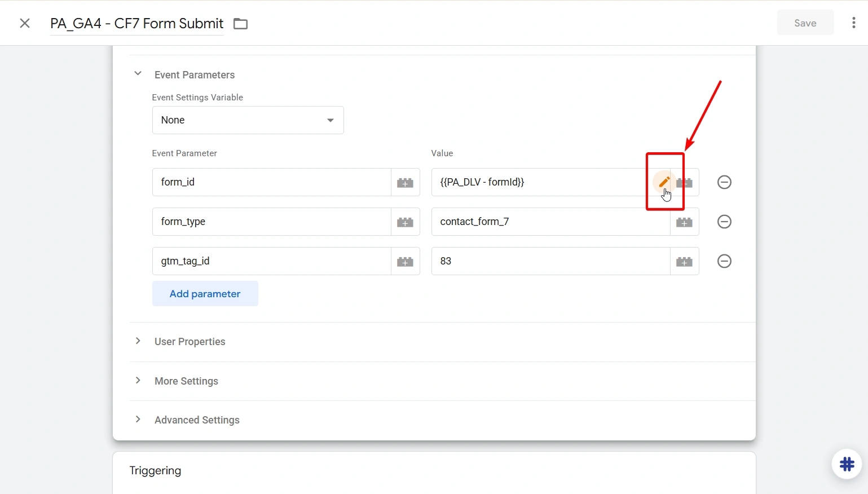Screen dimensions: 868x494
Task: Remove the form_id parameter row
Action: click(724, 182)
